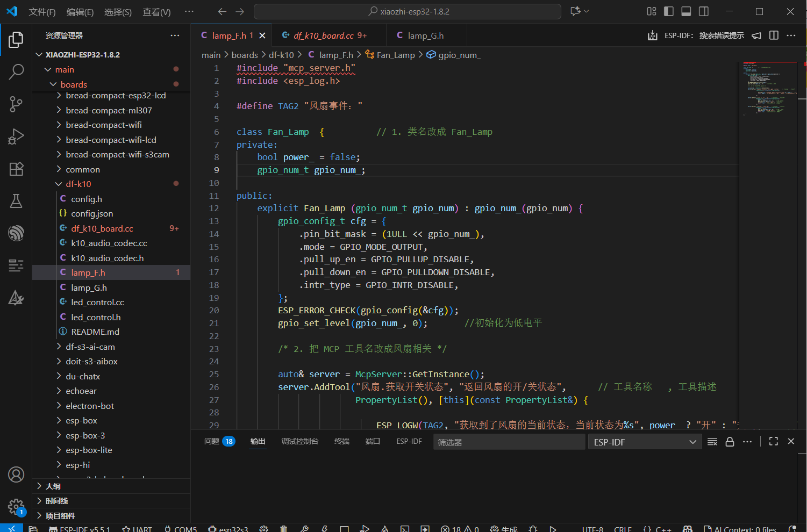The width and height of the screenshot is (807, 532).
Task: Open Run and Debug view
Action: click(16, 136)
